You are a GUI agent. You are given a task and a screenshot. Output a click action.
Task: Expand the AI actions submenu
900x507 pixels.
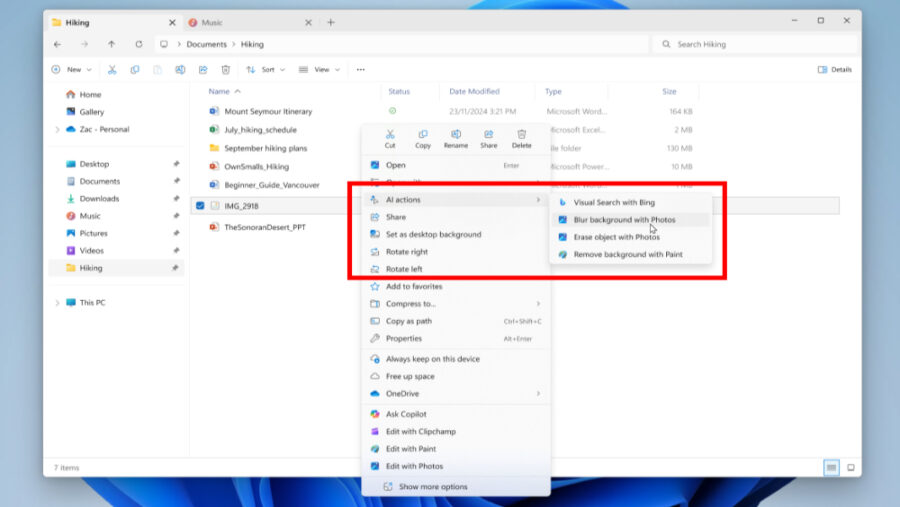pos(456,199)
